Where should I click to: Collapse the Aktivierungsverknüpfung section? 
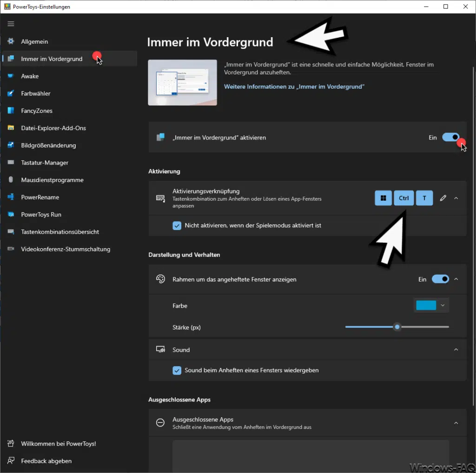456,198
